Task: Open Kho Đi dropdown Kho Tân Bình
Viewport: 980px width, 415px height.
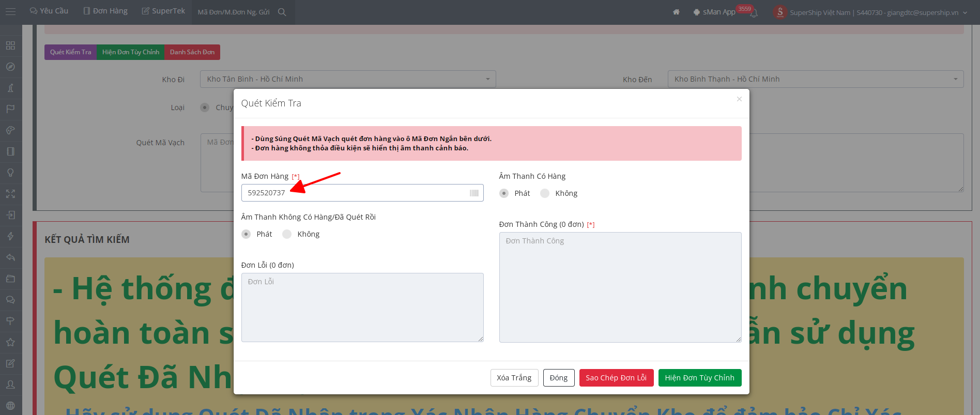Action: pos(348,79)
